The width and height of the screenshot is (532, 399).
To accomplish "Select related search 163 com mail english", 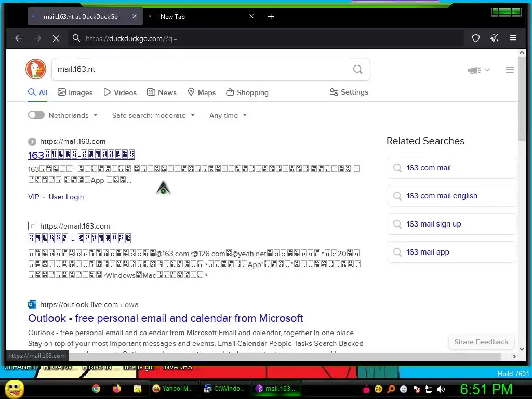I will 451,196.
